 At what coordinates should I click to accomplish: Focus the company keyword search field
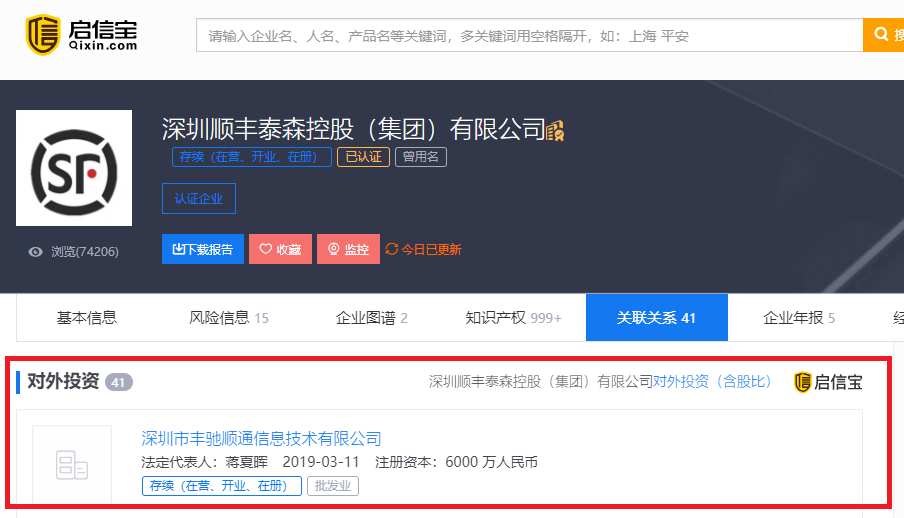coord(529,35)
